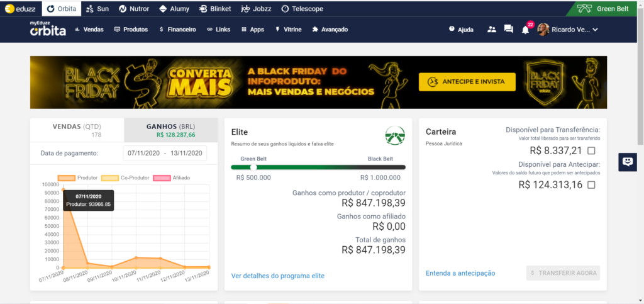This screenshot has height=304, width=644.
Task: Open the Entenda a antecipação link
Action: 460,273
